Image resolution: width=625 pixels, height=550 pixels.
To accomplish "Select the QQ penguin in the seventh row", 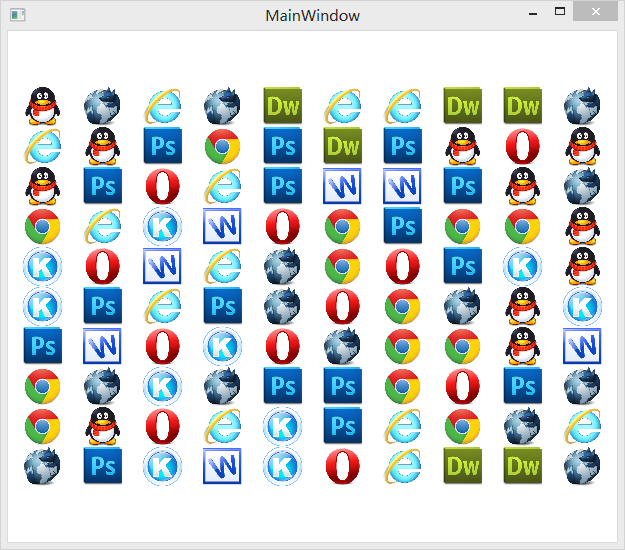I will [x=523, y=346].
